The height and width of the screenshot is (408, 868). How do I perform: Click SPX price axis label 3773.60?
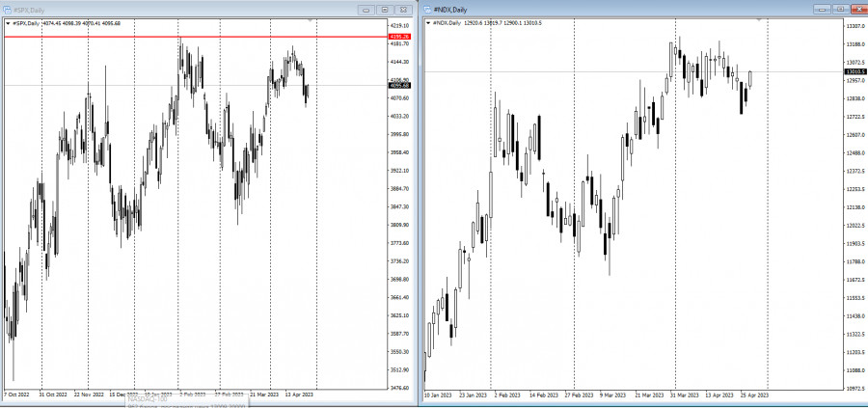tap(399, 243)
